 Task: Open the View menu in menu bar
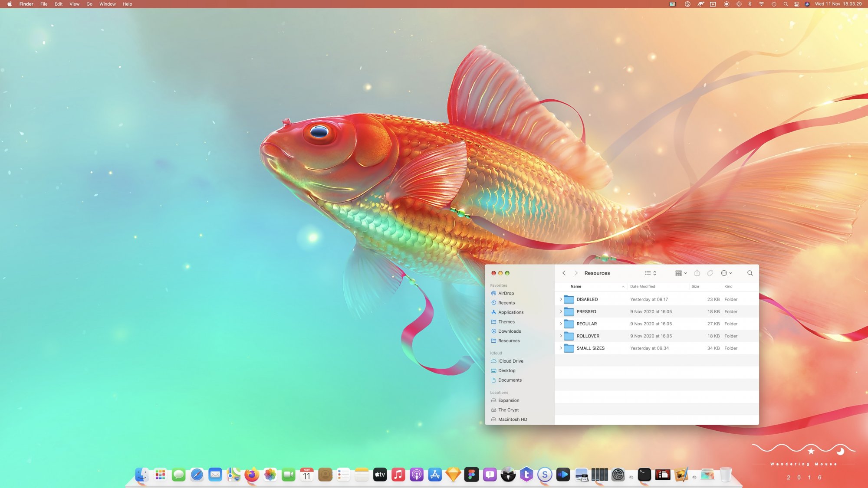[74, 4]
